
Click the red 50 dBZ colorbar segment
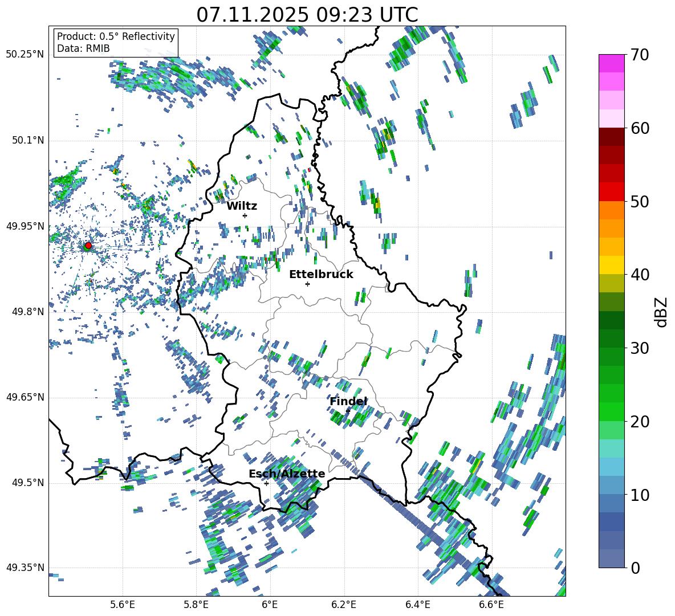[x=611, y=192]
